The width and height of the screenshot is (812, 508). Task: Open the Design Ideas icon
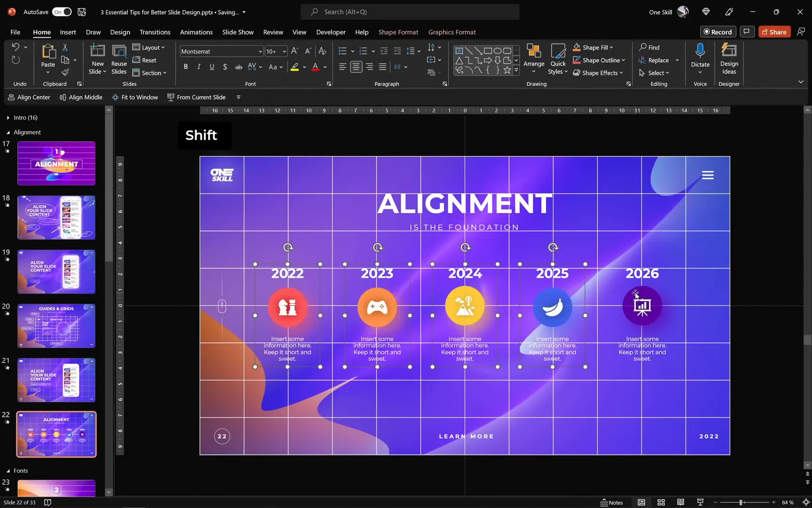pos(729,50)
